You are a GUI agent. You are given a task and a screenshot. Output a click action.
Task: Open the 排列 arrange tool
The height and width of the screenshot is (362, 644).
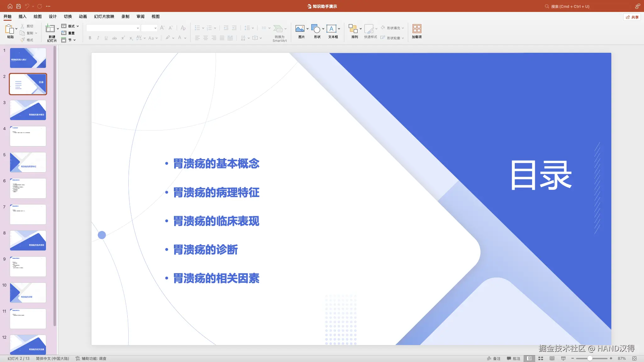coord(353,29)
